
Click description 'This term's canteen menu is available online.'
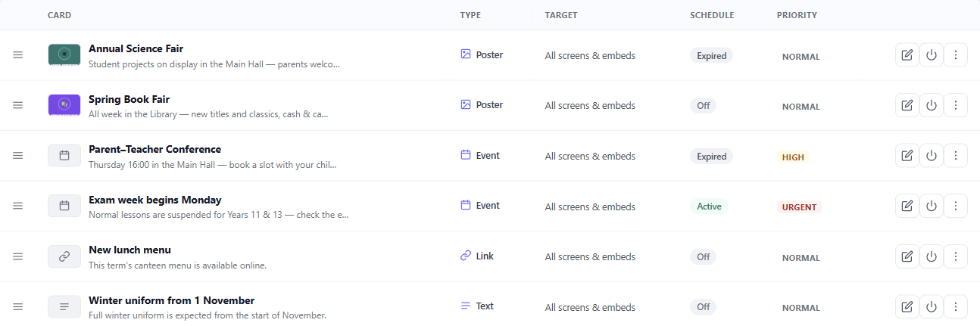177,265
